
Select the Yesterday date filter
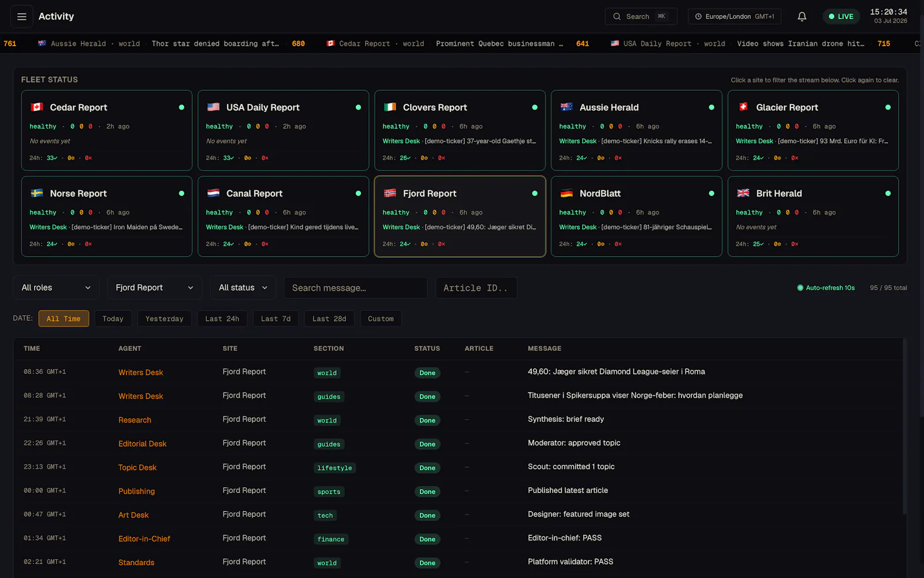[x=165, y=318]
